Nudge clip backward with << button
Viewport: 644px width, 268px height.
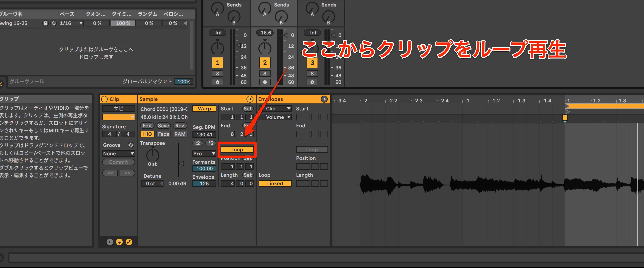tap(110, 173)
